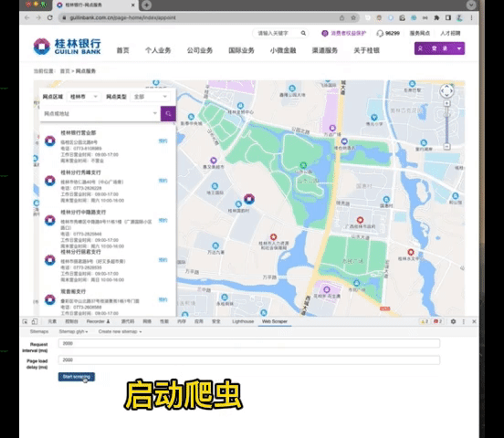Expand the purple 登录 login dropdown
The width and height of the screenshot is (504, 438).
(439, 48)
